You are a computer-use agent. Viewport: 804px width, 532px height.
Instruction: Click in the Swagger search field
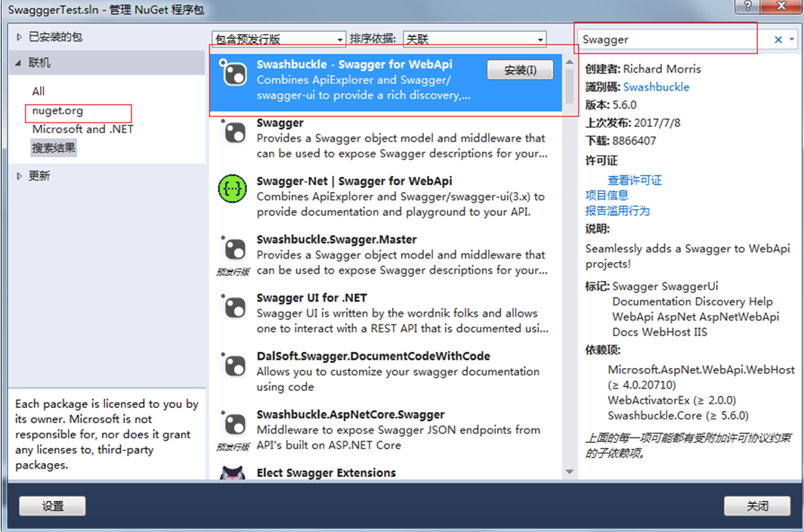(x=674, y=39)
